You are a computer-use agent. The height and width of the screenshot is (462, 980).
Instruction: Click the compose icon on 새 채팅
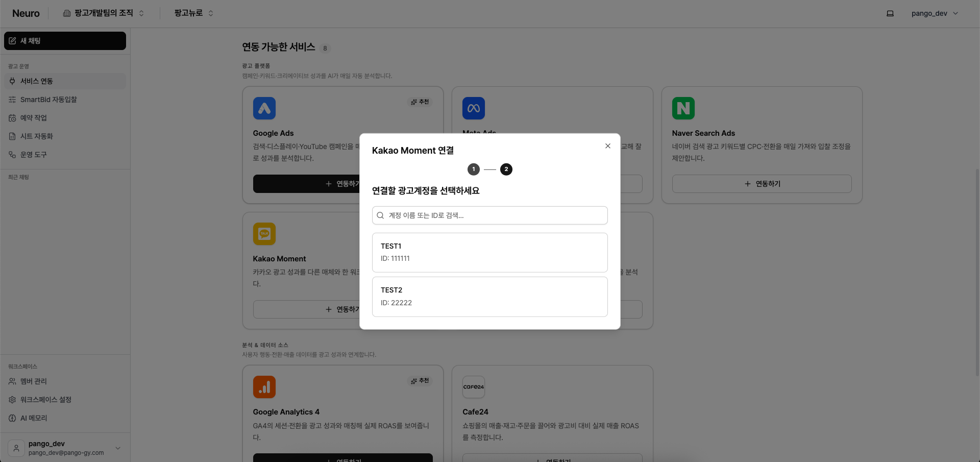(12, 41)
